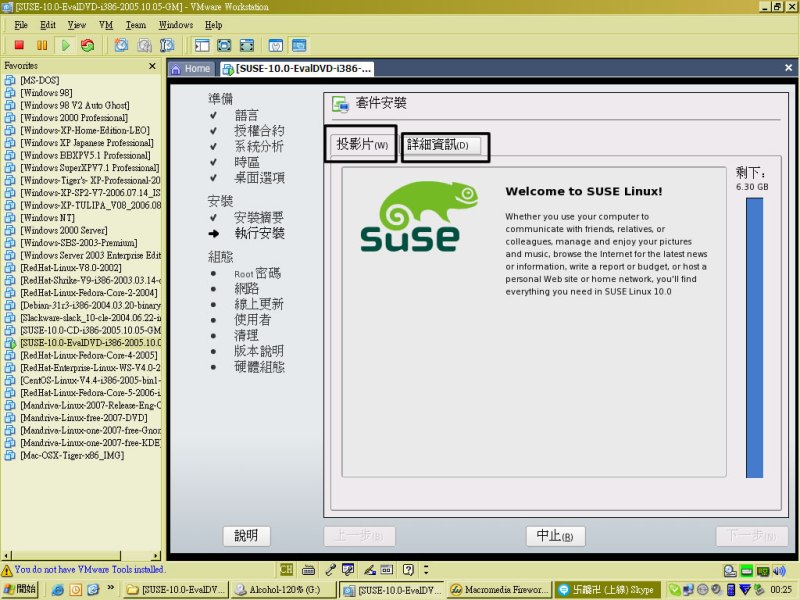Click the 套件安裝 package installation header icon
This screenshot has height=600, width=800.
(340, 104)
